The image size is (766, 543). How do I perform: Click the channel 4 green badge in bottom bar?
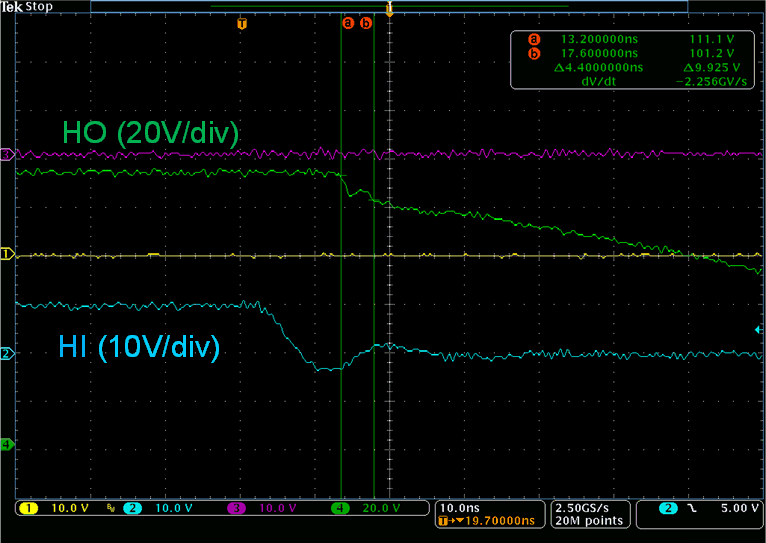(x=340, y=508)
